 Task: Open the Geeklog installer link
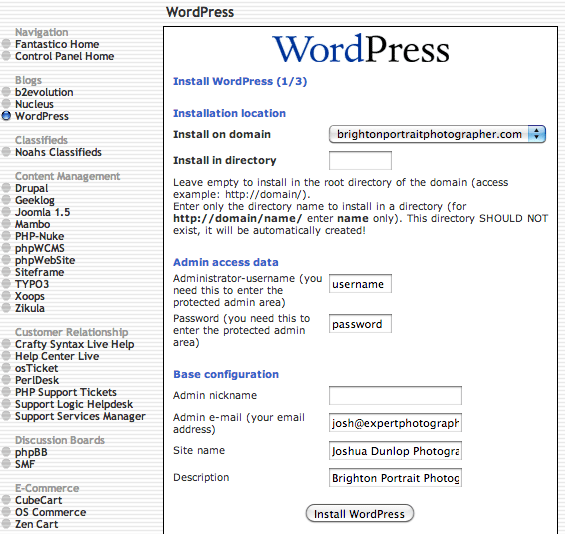point(35,200)
